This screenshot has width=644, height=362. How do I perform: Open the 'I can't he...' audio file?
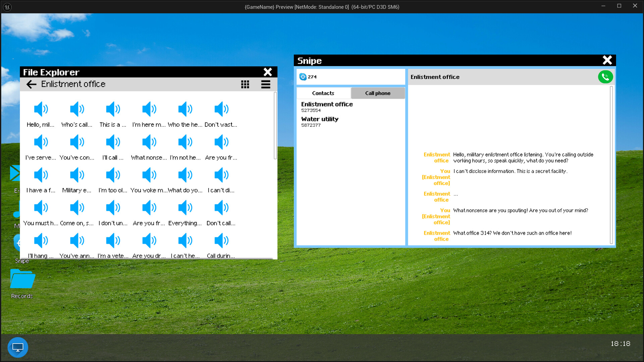pos(185,245)
